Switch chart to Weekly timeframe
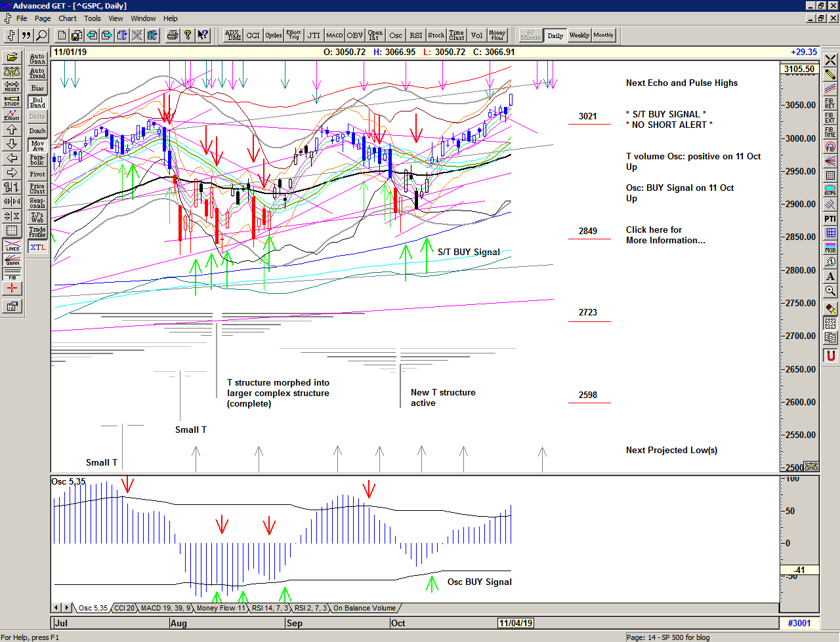Screen dimensions: 840x642 point(579,35)
